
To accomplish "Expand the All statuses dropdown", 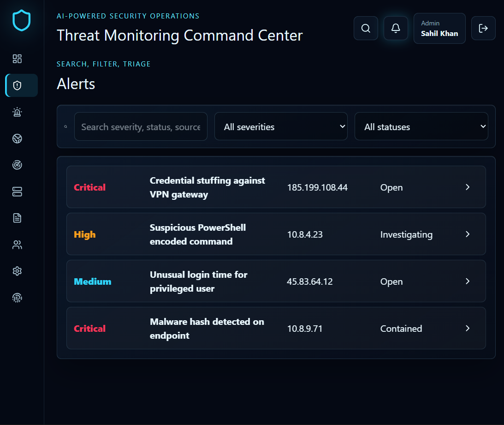I will [421, 126].
